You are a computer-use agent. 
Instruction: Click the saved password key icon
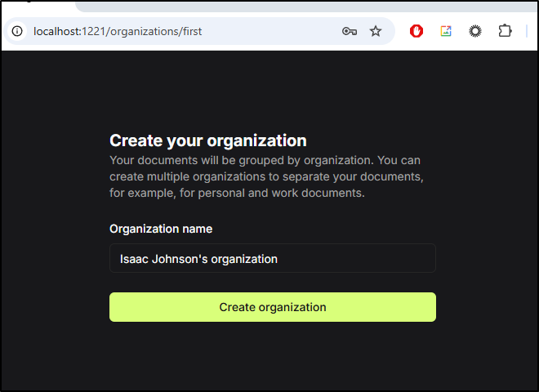pos(350,31)
